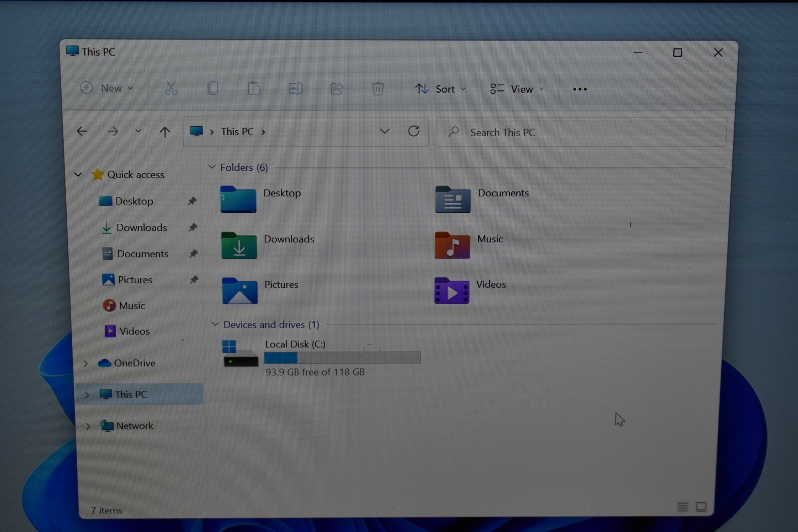The height and width of the screenshot is (532, 798).
Task: Click the Paste clipboard icon
Action: [x=254, y=88]
